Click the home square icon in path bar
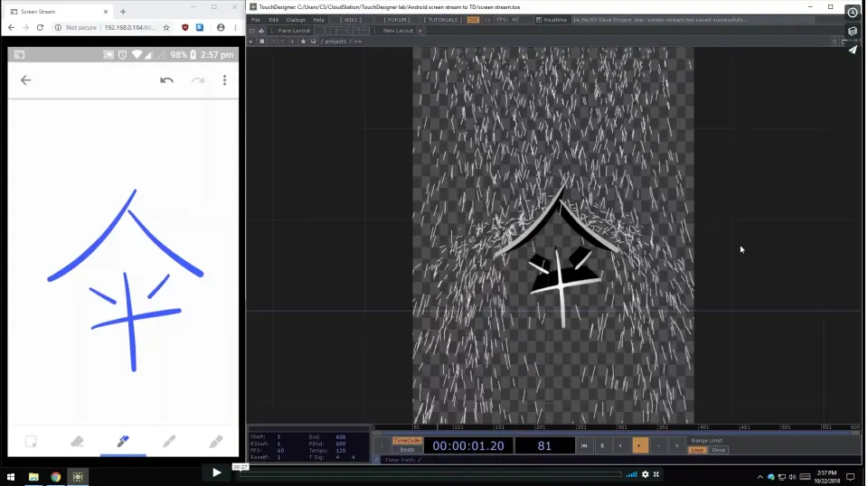The height and width of the screenshot is (486, 868). coord(262,42)
